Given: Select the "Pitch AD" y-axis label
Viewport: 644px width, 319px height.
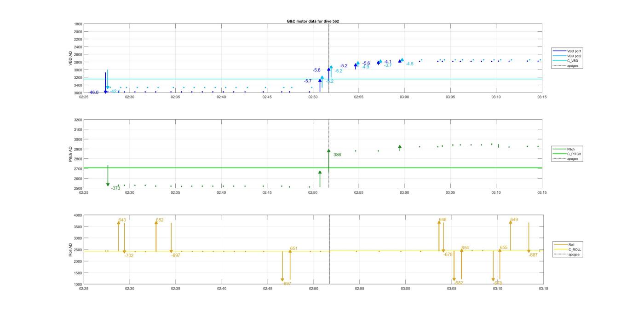Looking at the screenshot, I should tap(70, 154).
